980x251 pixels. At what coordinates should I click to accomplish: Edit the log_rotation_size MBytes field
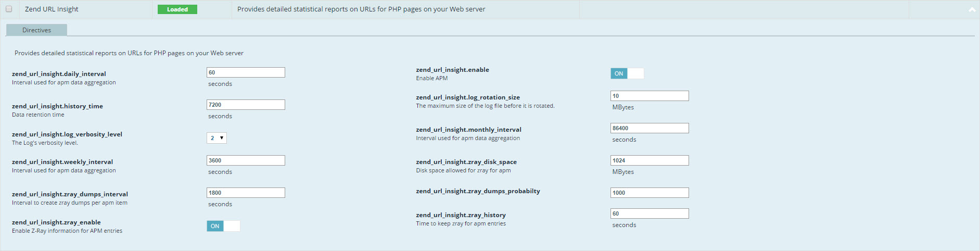[649, 96]
